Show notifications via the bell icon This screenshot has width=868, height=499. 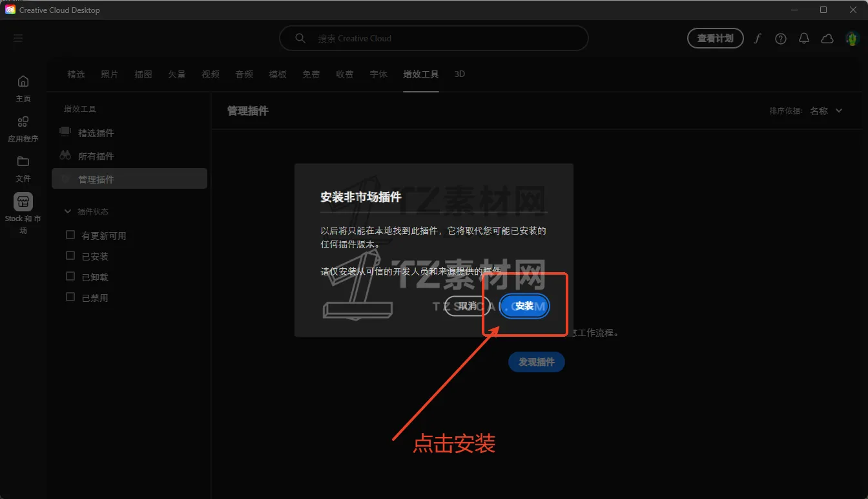click(804, 38)
